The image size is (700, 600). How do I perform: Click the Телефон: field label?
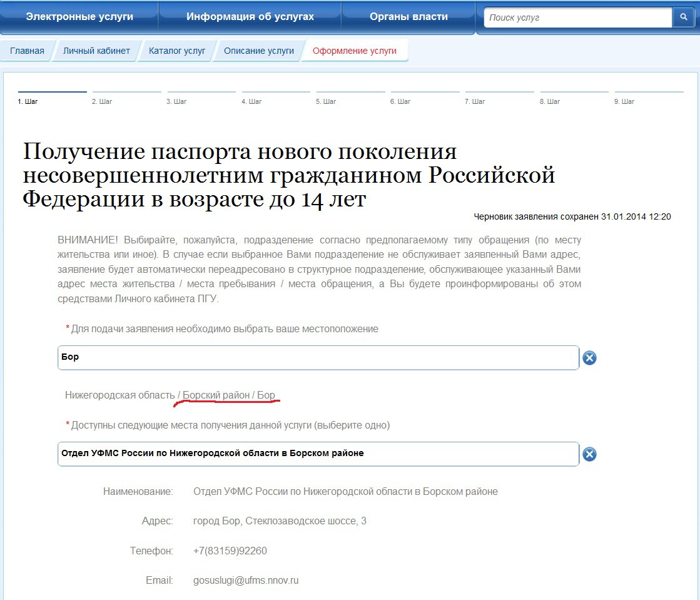pos(151,551)
